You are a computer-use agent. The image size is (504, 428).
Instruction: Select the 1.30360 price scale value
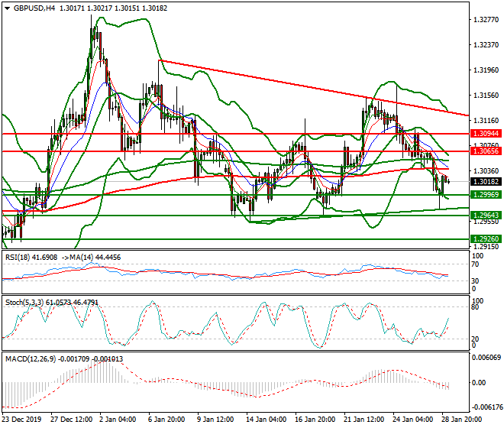(x=486, y=171)
